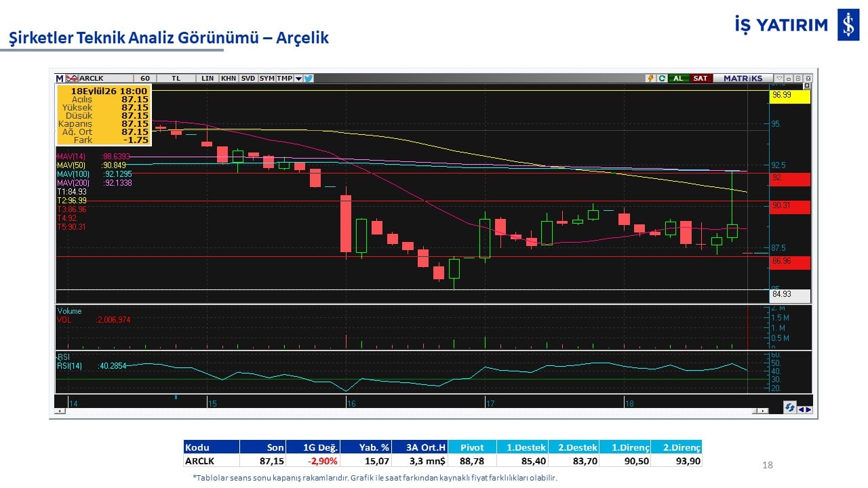Click the blue left arrow chart navigator
This screenshot has width=868, height=488.
coord(802,409)
